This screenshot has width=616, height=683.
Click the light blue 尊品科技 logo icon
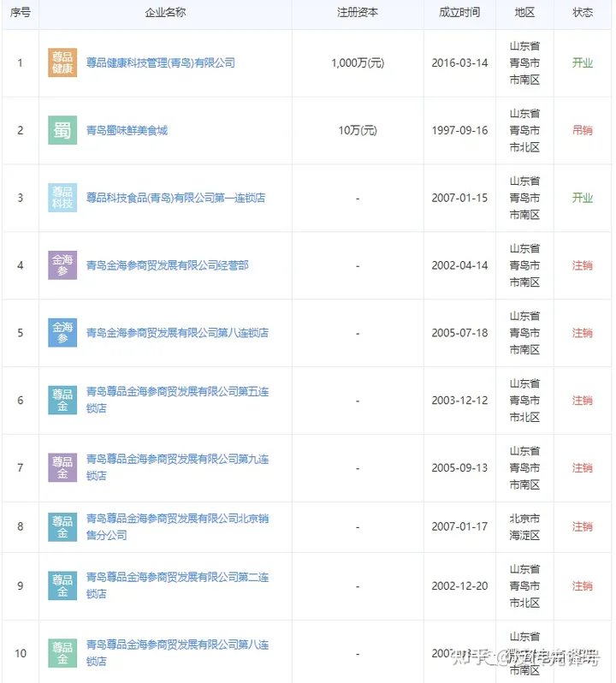pos(62,198)
